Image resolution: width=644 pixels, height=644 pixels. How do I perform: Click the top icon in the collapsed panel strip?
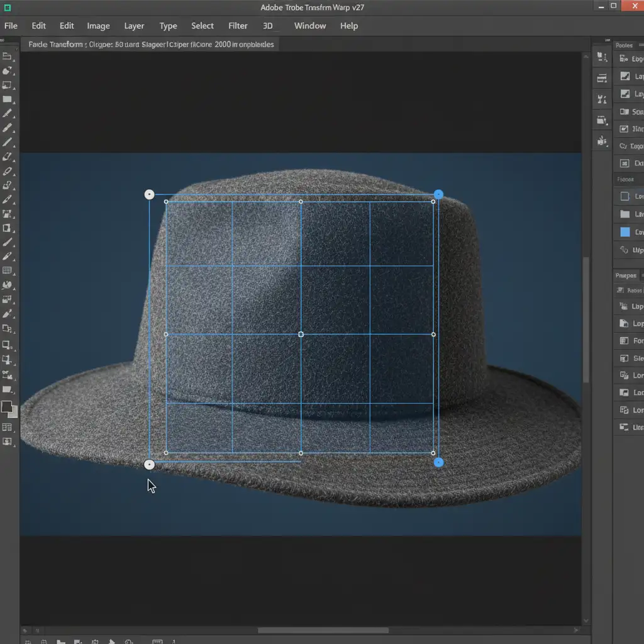point(602,57)
